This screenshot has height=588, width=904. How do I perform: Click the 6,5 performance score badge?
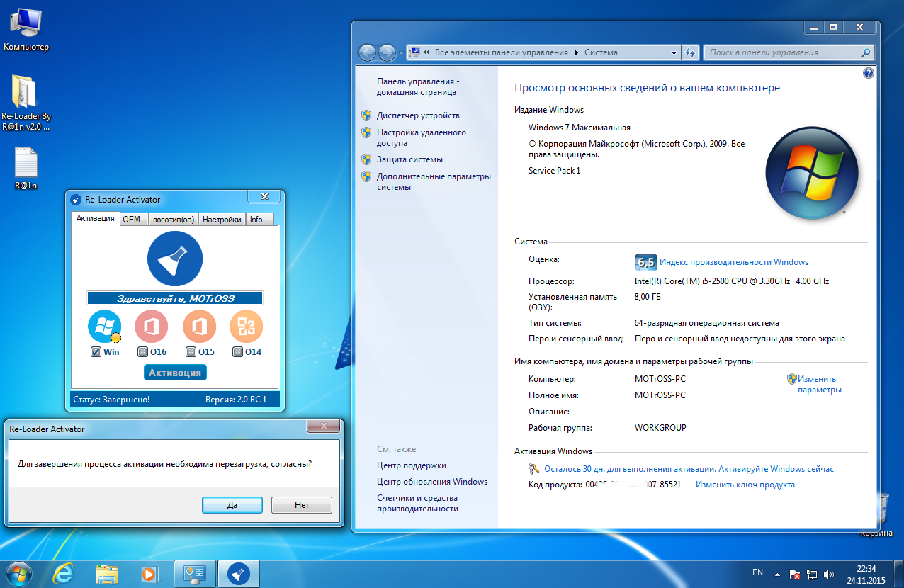(x=645, y=261)
